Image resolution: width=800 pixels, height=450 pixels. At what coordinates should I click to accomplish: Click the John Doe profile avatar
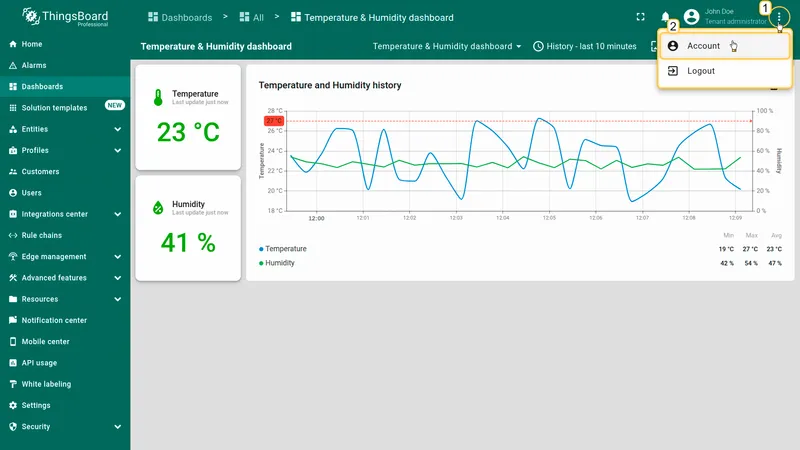click(691, 17)
